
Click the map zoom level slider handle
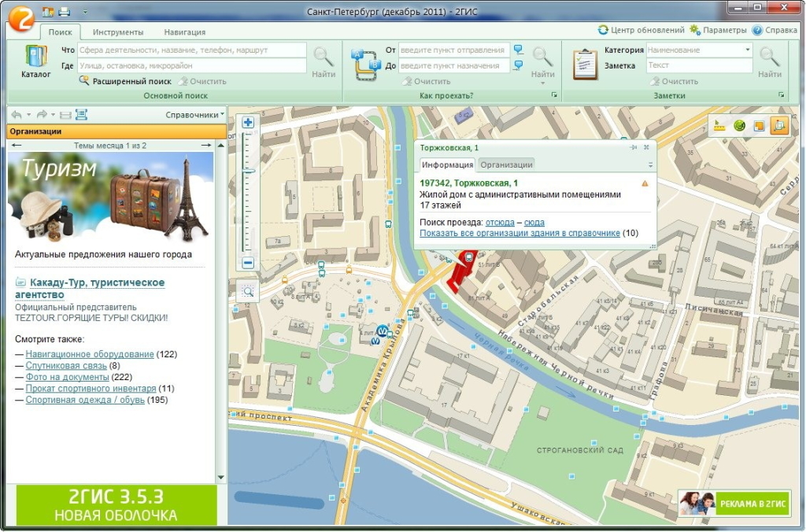pos(248,171)
